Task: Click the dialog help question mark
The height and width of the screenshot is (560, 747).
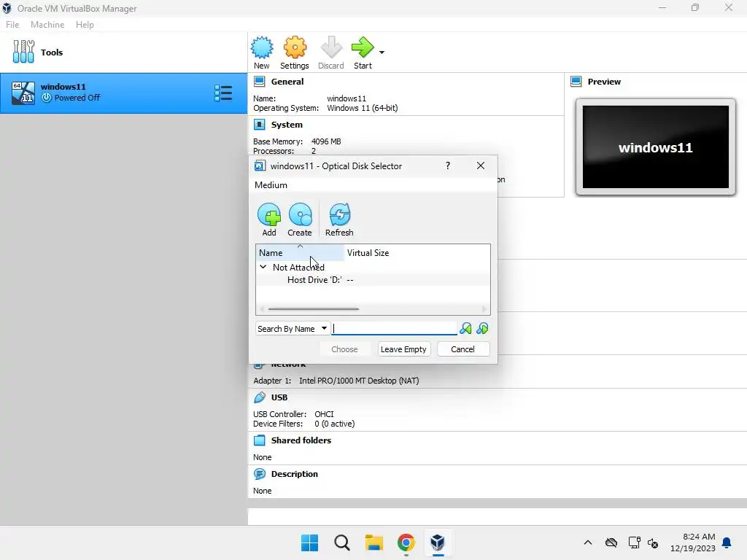Action: click(x=448, y=166)
